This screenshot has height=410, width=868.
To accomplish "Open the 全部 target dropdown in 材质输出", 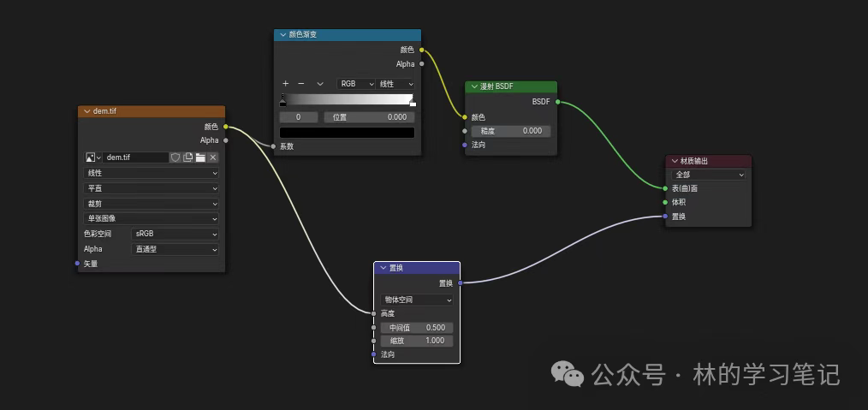I will (x=708, y=175).
